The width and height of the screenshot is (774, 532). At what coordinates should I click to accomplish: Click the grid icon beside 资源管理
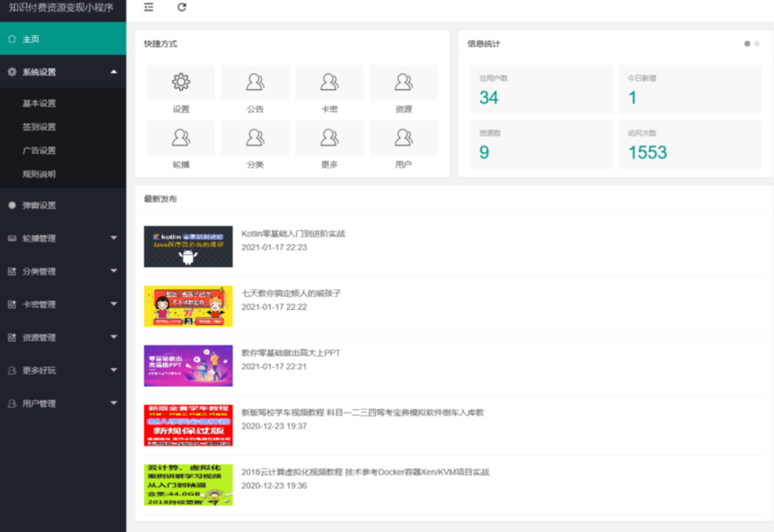coord(12,338)
